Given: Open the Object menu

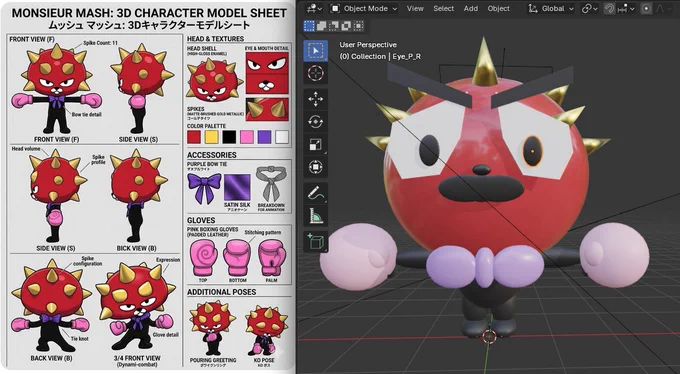Looking at the screenshot, I should [x=498, y=8].
